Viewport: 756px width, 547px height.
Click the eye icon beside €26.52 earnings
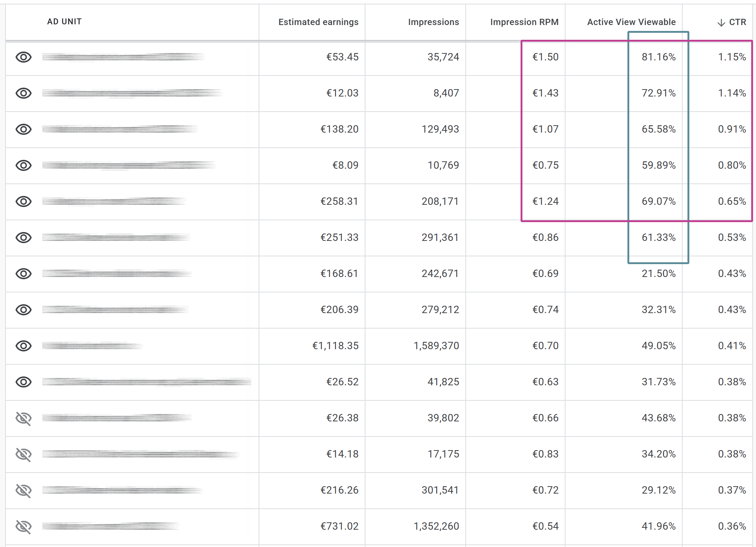point(24,382)
